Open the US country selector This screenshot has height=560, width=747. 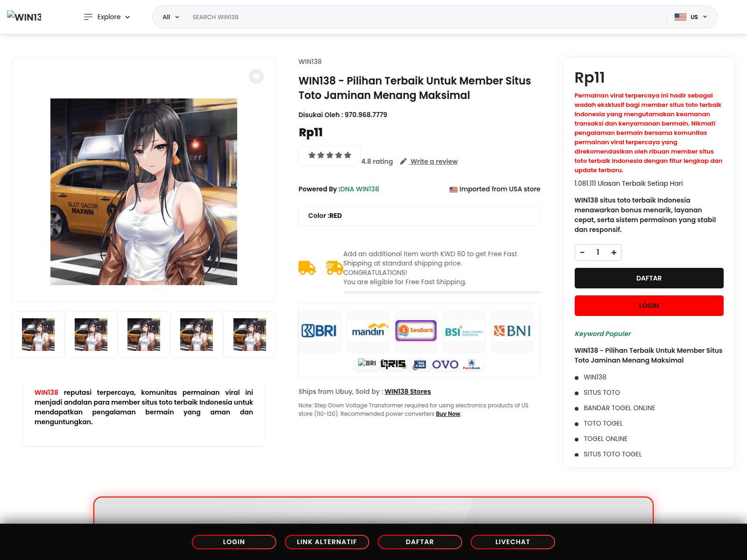click(x=691, y=17)
